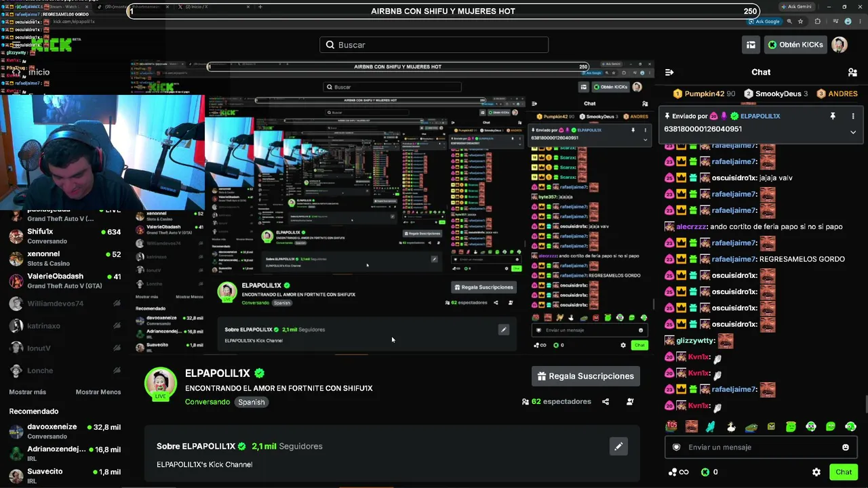This screenshot has width=868, height=488.
Task: Open offline channel katrinaxo
Action: click(64, 326)
